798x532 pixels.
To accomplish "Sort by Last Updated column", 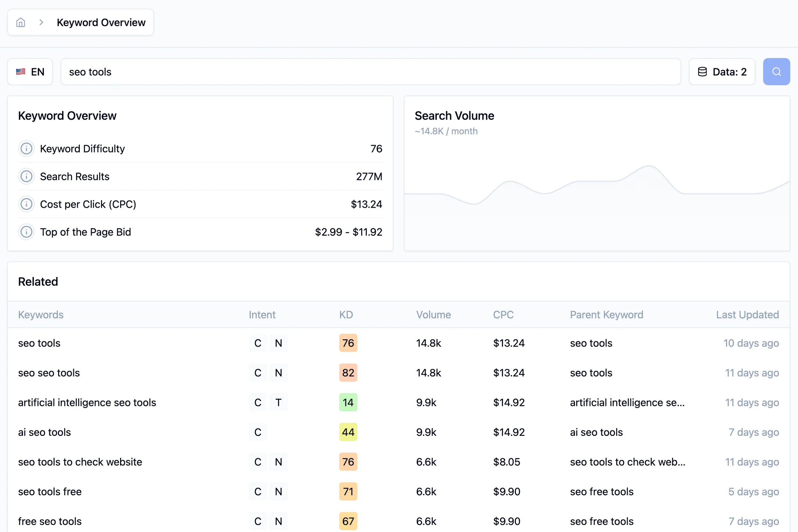I will [747, 315].
